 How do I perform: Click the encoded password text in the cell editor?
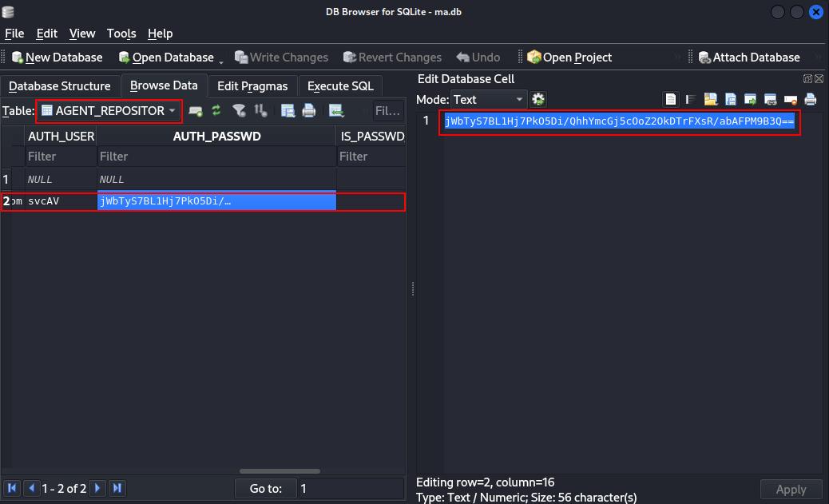(619, 121)
